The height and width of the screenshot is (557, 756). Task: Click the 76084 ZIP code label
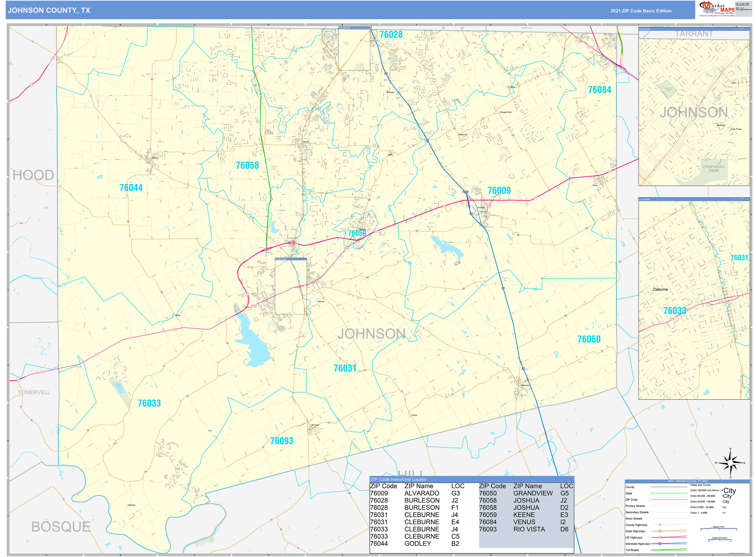[x=599, y=90]
